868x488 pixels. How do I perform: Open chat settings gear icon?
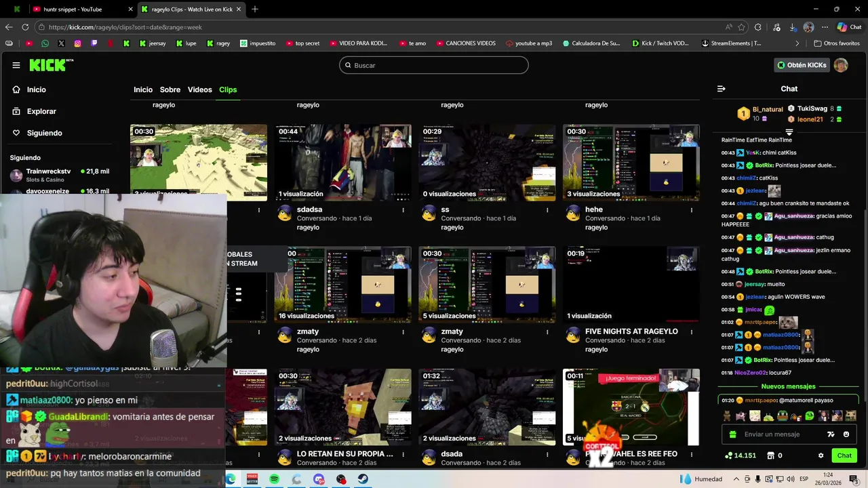click(821, 455)
